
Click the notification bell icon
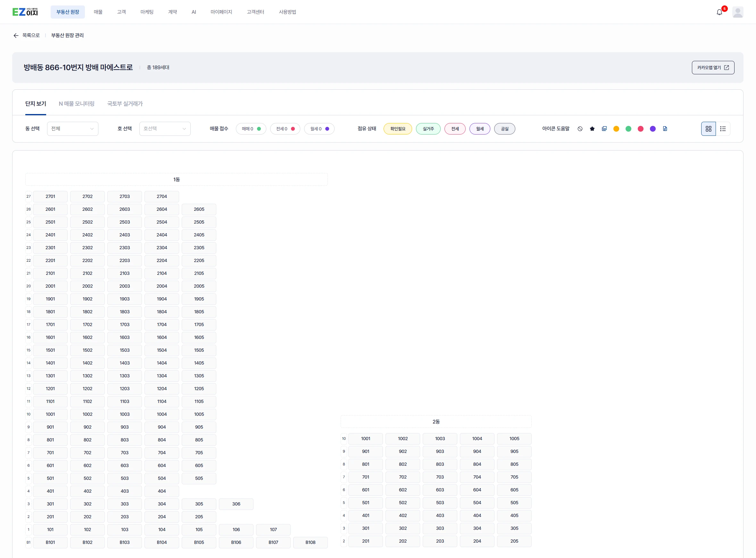pyautogui.click(x=719, y=12)
